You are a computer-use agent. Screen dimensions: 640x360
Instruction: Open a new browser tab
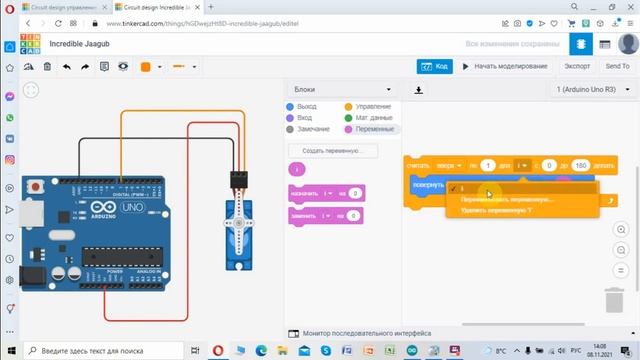(x=211, y=7)
